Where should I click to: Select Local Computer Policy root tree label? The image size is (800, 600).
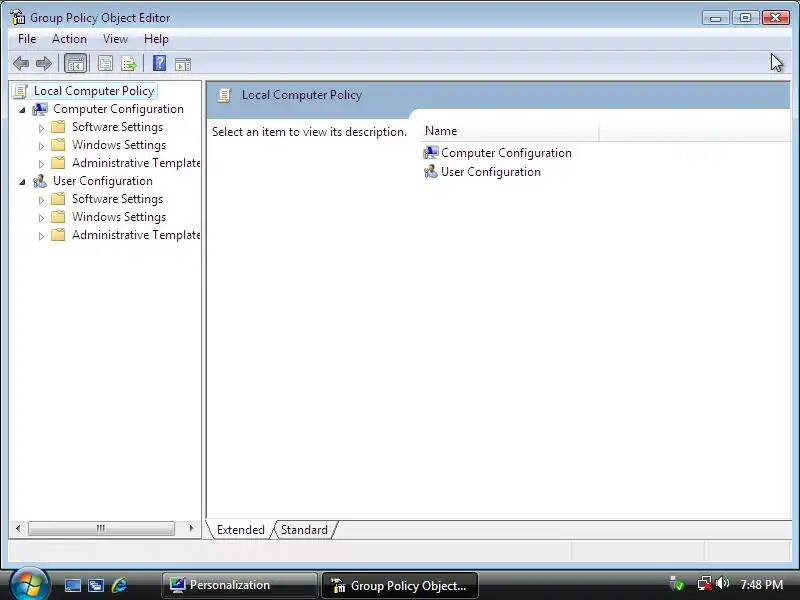(94, 91)
